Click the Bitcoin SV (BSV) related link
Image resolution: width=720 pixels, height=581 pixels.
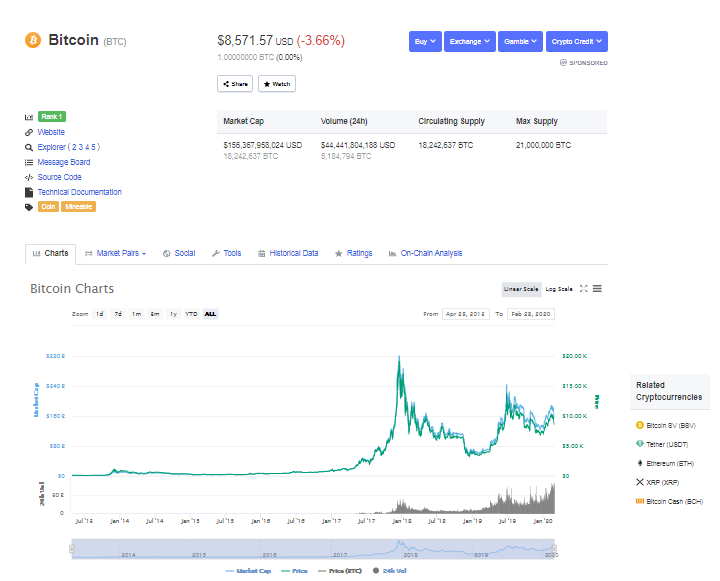[671, 426]
